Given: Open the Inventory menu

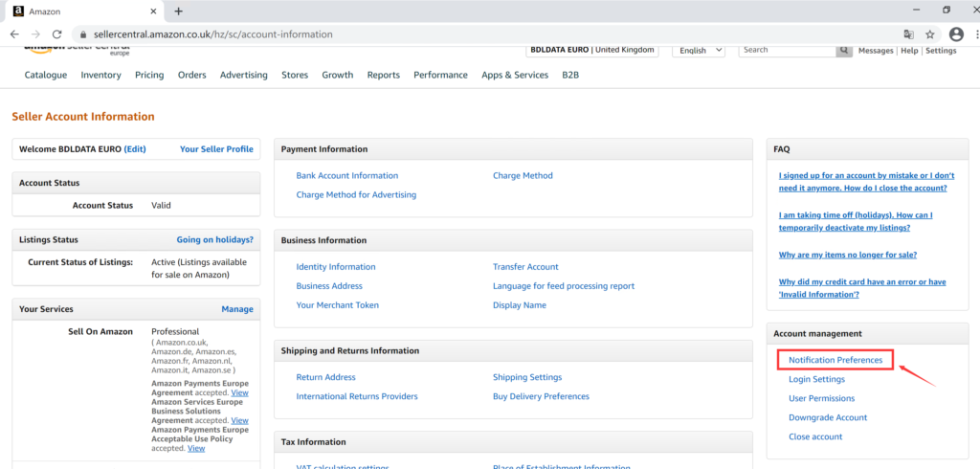Looking at the screenshot, I should (x=100, y=75).
